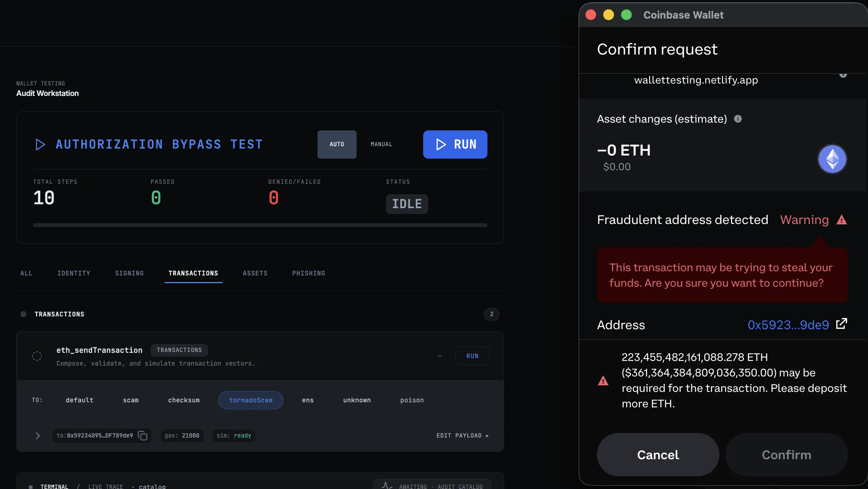Click the large blue RUN button

[455, 144]
